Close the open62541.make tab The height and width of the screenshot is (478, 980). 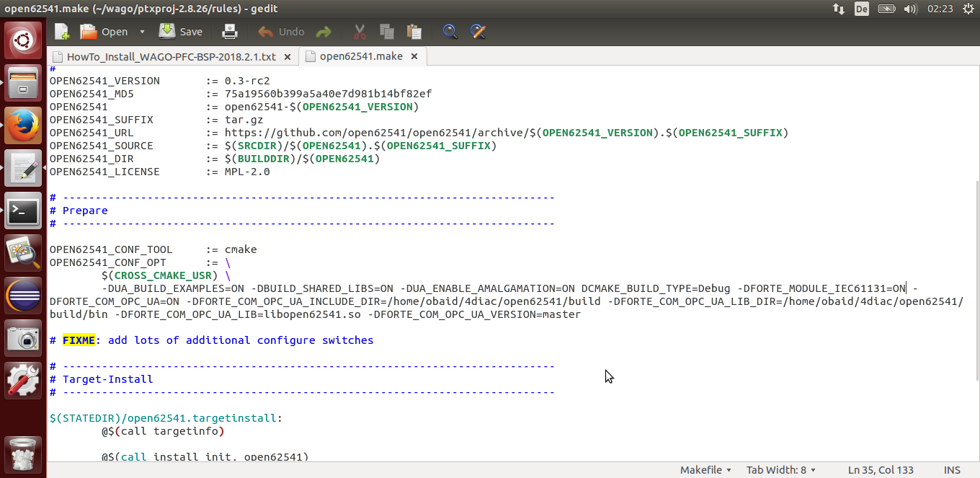[415, 56]
